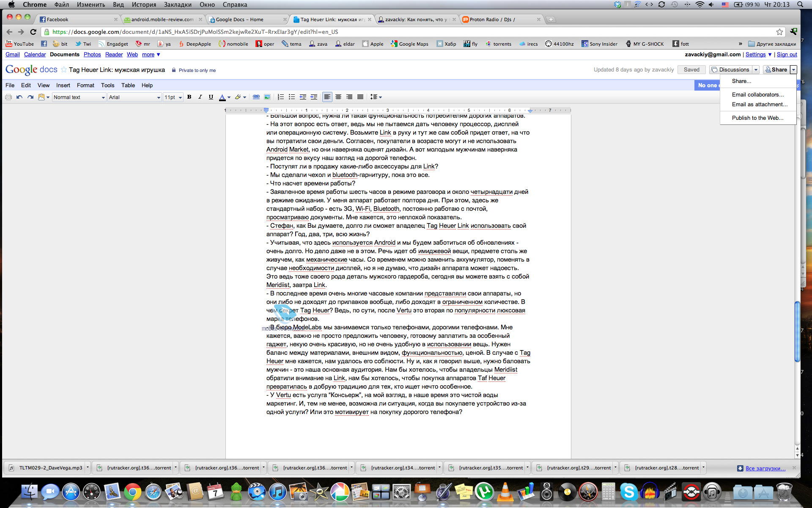
Task: Click the Saved button
Action: pyautogui.click(x=691, y=70)
